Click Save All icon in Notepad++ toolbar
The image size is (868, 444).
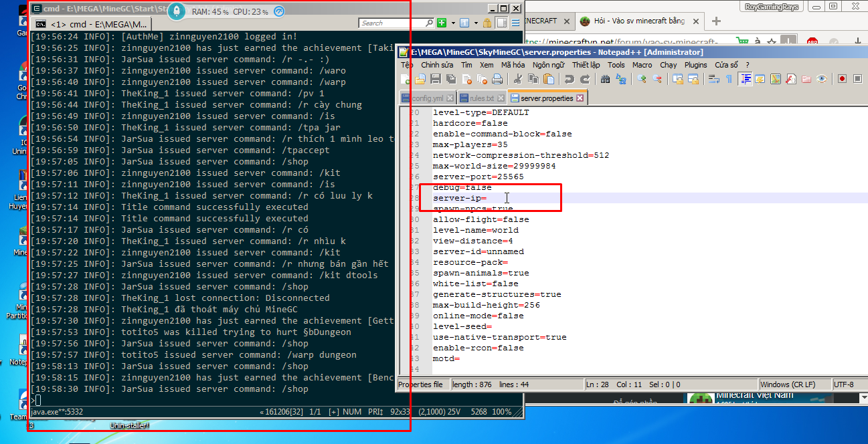tap(452, 79)
